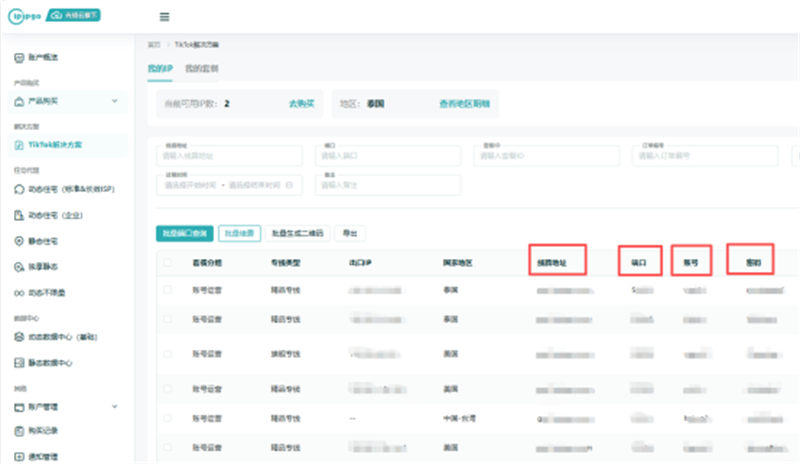Open the 账户概览 account overview icon
Image resolution: width=800 pixels, height=464 pixels.
point(19,58)
